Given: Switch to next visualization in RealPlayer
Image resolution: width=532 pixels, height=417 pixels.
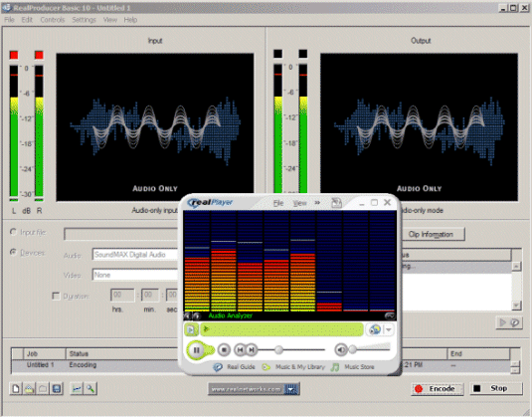Looking at the screenshot, I should pos(196,316).
